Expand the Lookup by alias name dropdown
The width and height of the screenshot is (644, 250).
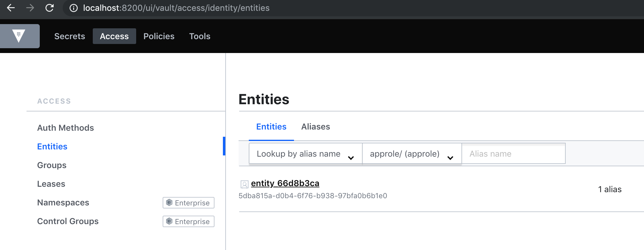[x=305, y=154]
